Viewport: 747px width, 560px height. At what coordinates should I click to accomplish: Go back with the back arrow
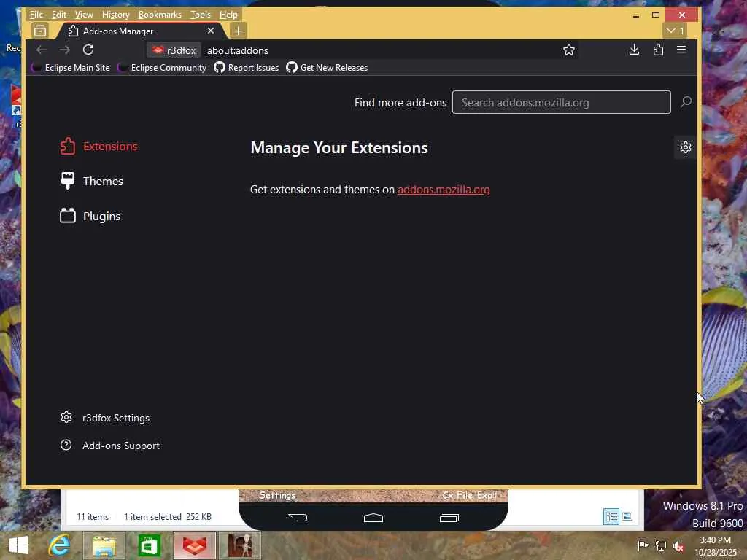pyautogui.click(x=42, y=50)
